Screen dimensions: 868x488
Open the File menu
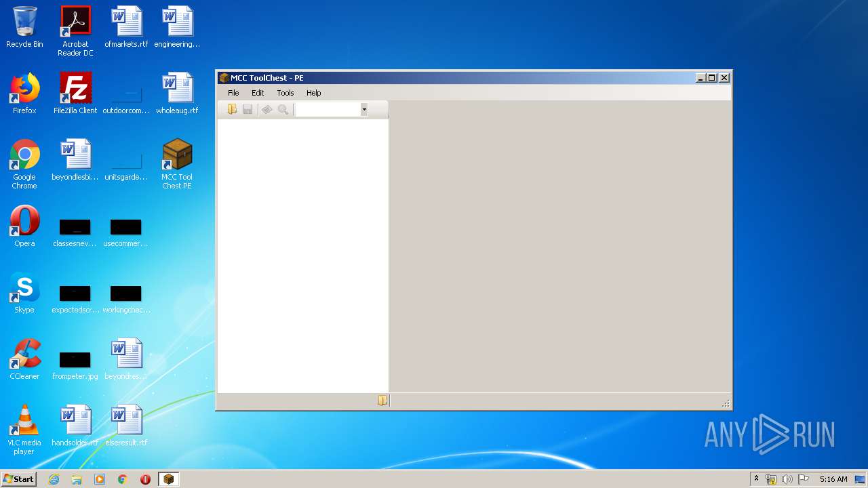(x=233, y=93)
